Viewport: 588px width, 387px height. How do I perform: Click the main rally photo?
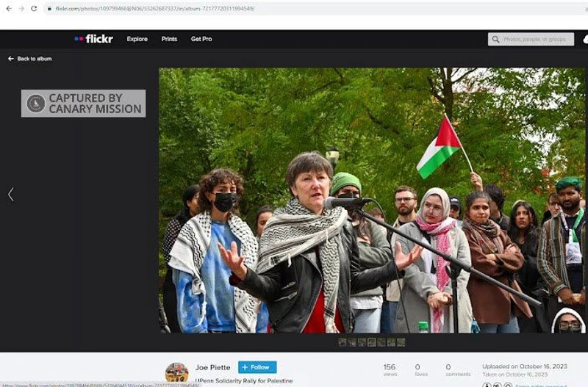pyautogui.click(x=372, y=200)
